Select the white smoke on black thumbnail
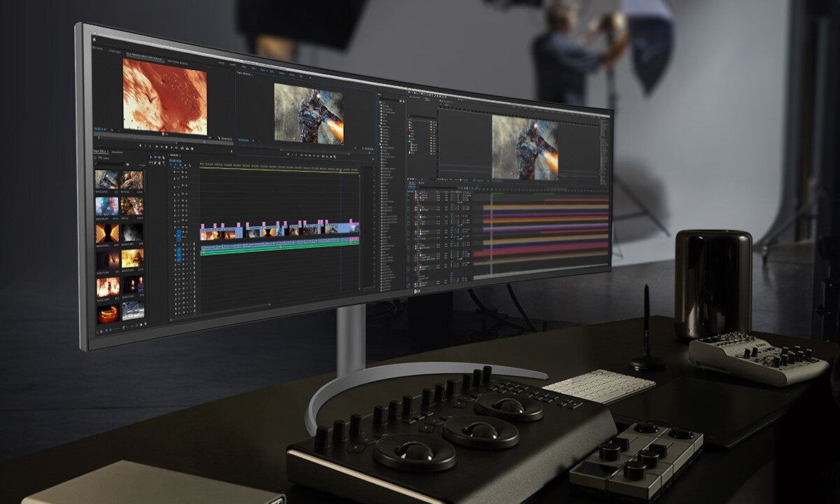Image resolution: width=840 pixels, height=504 pixels. [132, 232]
